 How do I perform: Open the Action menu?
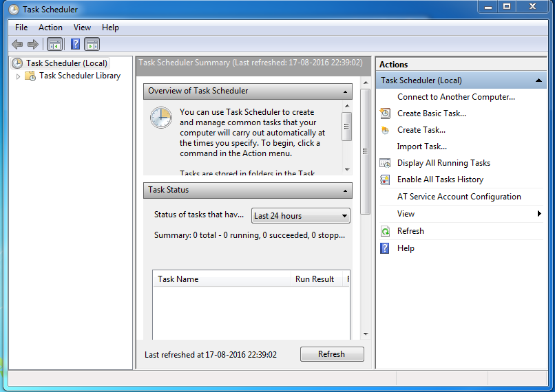tap(51, 28)
